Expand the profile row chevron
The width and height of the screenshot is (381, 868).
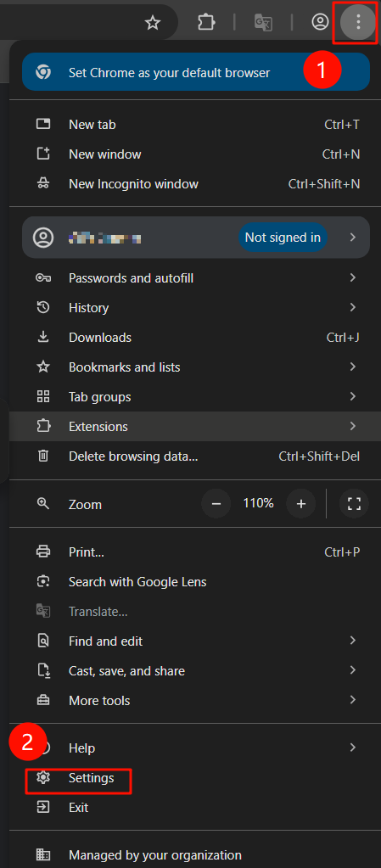(x=353, y=238)
